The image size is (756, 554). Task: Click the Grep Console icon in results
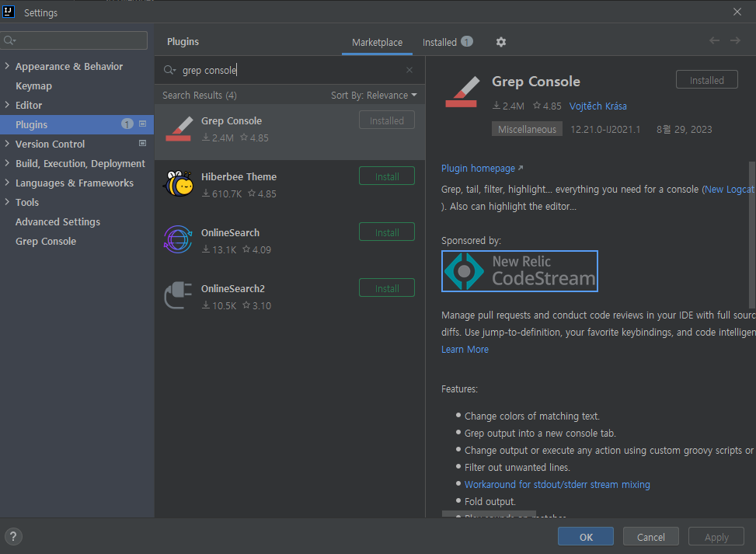click(x=179, y=129)
